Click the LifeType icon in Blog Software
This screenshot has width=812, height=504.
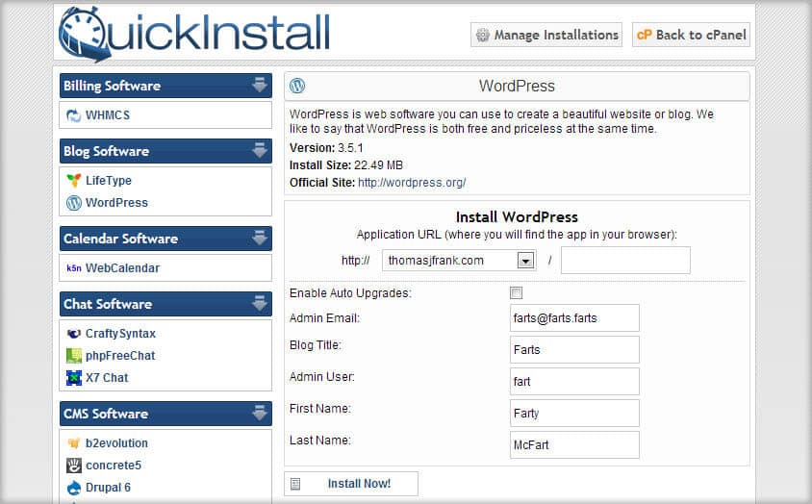(x=74, y=181)
